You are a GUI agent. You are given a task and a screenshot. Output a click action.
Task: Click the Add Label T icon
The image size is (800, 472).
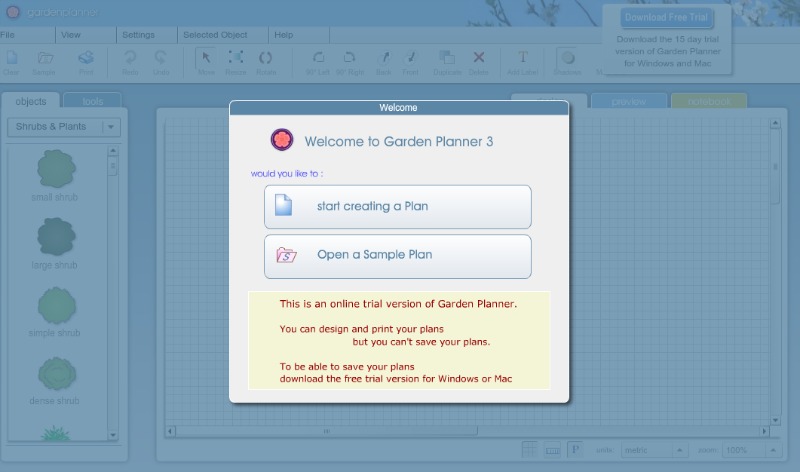coord(522,57)
